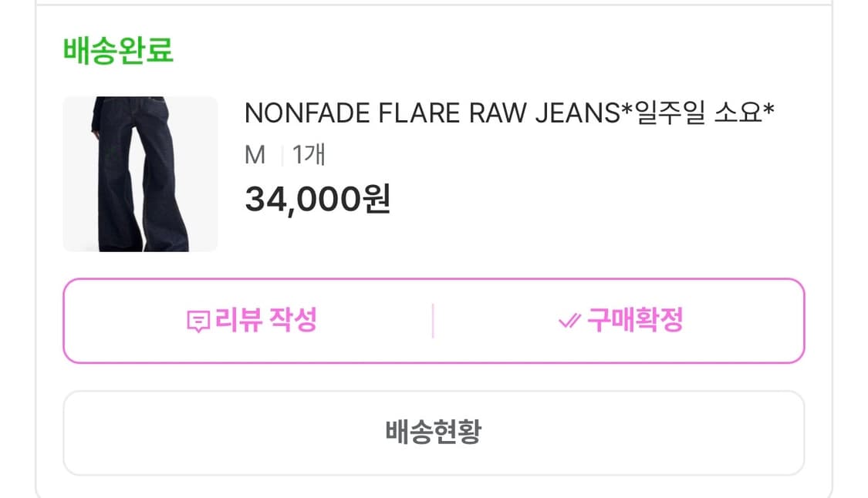The image size is (868, 498).
Task: Select the size M option text
Action: pyautogui.click(x=255, y=156)
